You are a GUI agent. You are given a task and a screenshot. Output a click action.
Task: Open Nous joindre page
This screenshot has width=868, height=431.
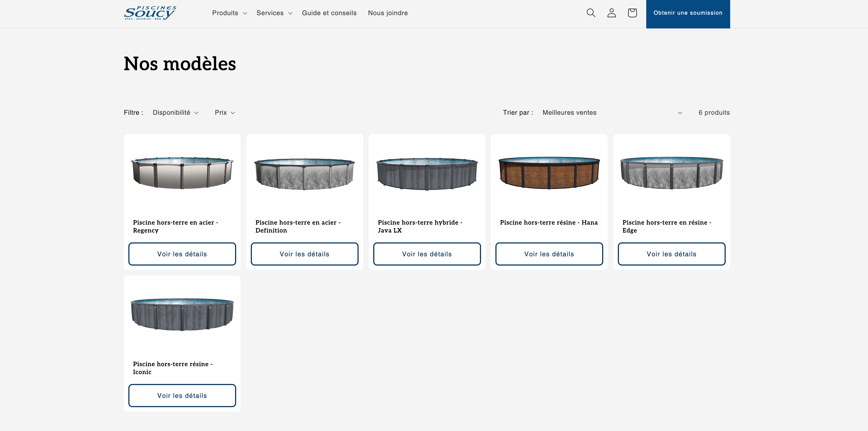coord(388,13)
